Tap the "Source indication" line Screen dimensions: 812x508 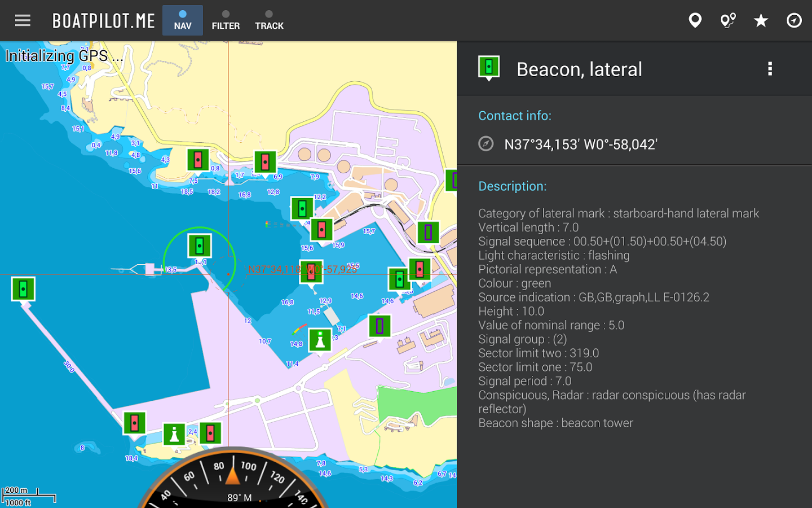click(x=594, y=297)
